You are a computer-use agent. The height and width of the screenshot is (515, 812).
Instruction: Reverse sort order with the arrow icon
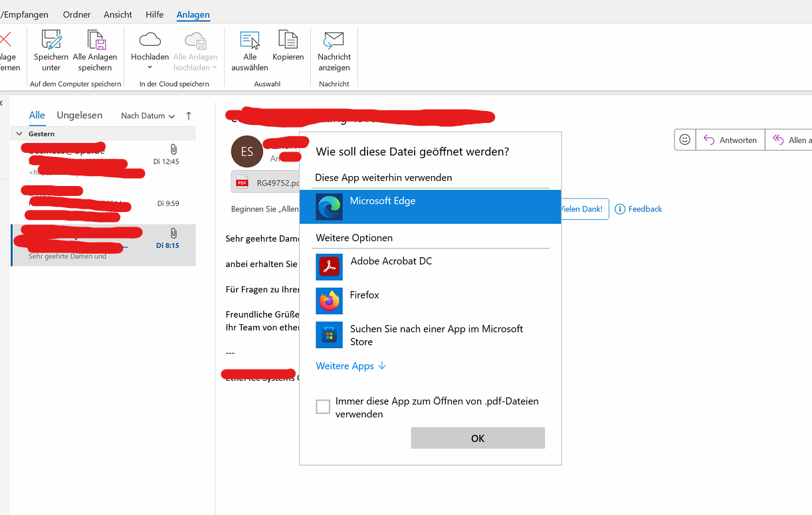click(189, 116)
